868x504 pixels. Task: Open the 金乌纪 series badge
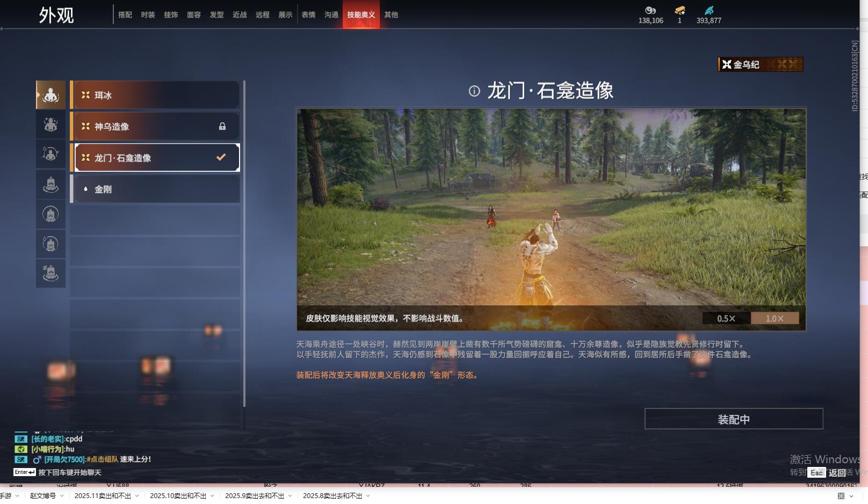coord(761,64)
